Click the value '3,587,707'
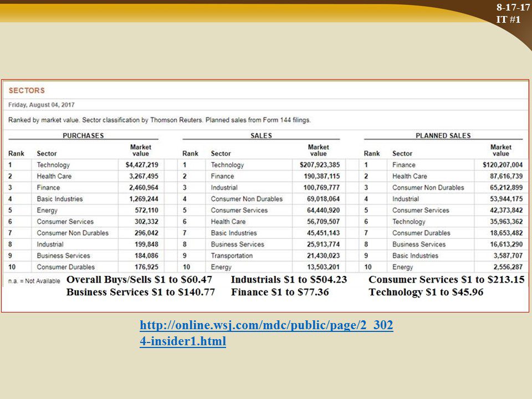 pyautogui.click(x=508, y=256)
